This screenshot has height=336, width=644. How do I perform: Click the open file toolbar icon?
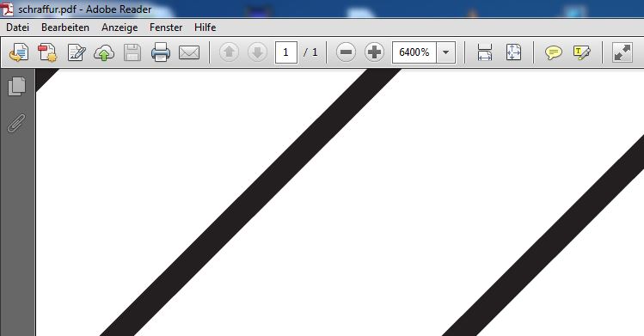tap(19, 52)
